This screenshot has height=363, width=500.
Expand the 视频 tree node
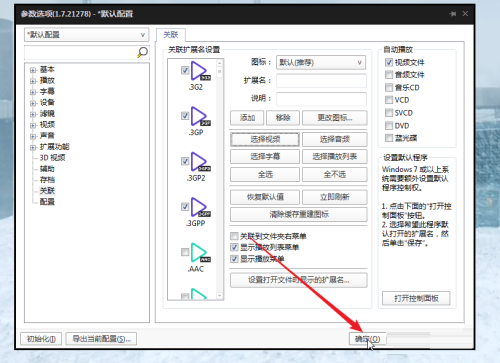pyautogui.click(x=33, y=125)
